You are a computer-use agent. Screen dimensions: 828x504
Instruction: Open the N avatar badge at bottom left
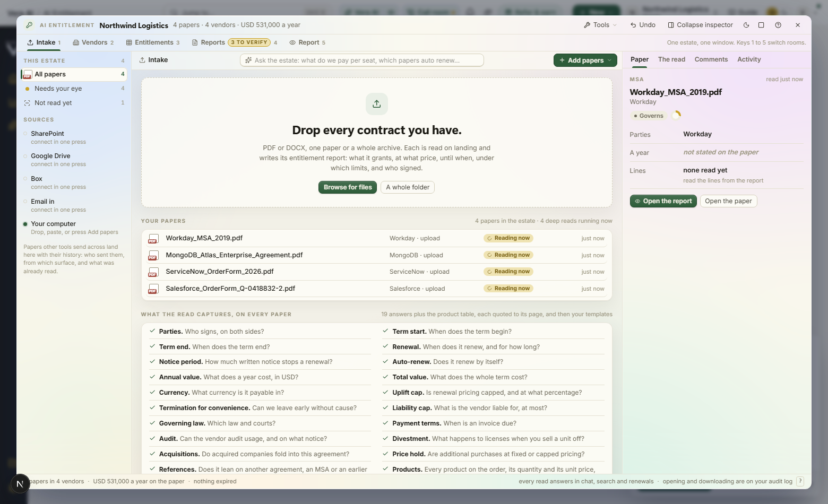tap(20, 484)
